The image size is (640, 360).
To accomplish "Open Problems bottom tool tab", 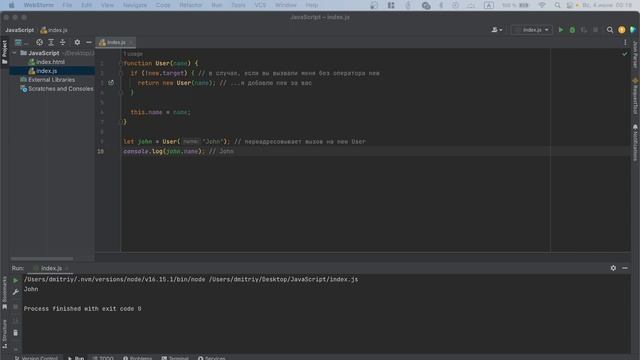I will (x=138, y=358).
